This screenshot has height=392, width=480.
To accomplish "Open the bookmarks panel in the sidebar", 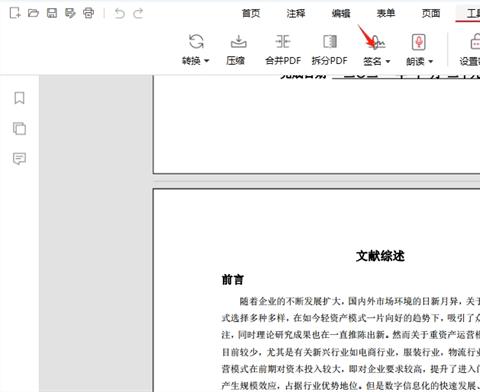I will pos(19,98).
